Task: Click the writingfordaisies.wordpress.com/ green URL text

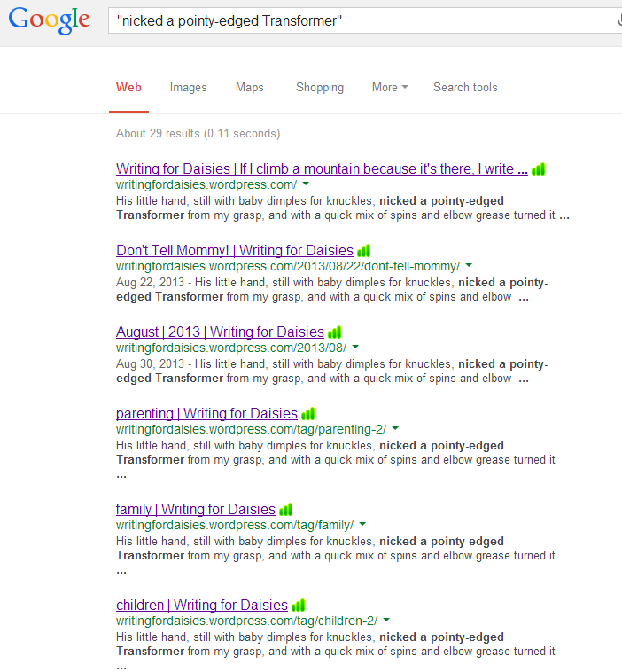Action: click(x=206, y=184)
